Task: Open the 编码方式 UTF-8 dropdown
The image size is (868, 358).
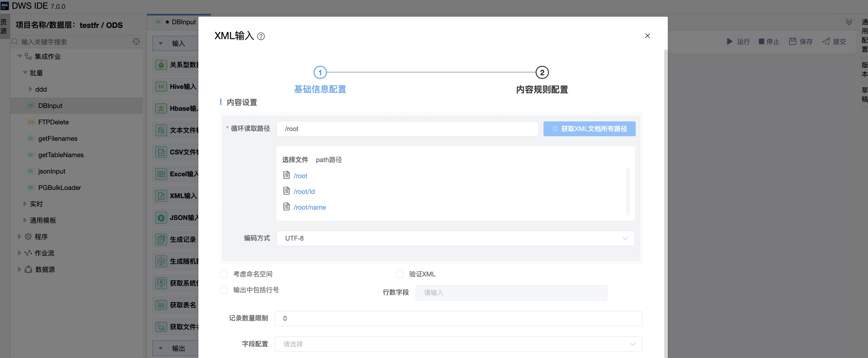Action: pyautogui.click(x=456, y=238)
